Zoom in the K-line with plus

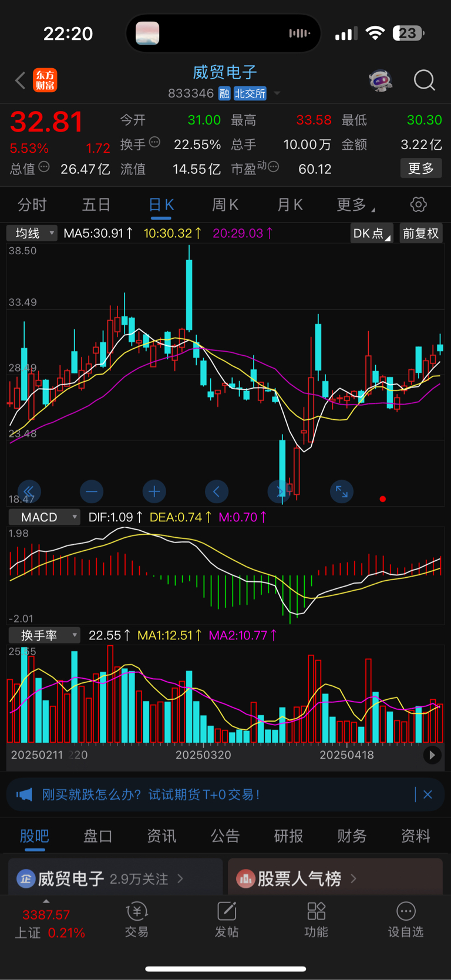pyautogui.click(x=154, y=491)
